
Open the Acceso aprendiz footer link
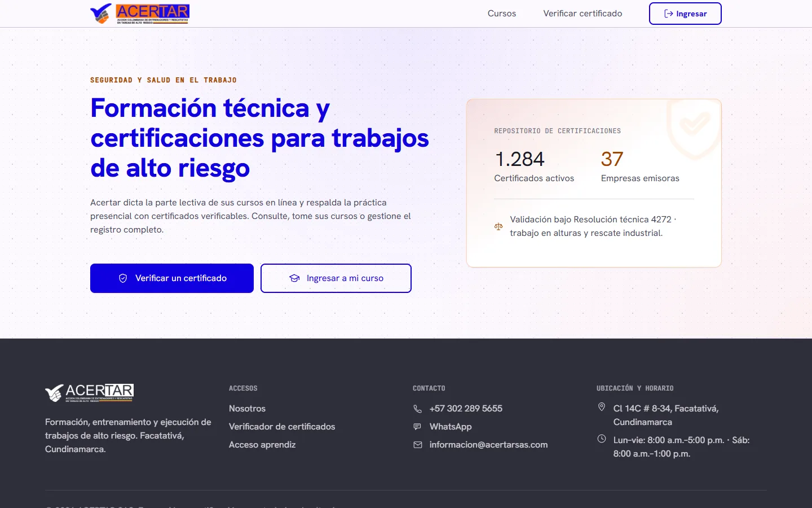[262, 445]
